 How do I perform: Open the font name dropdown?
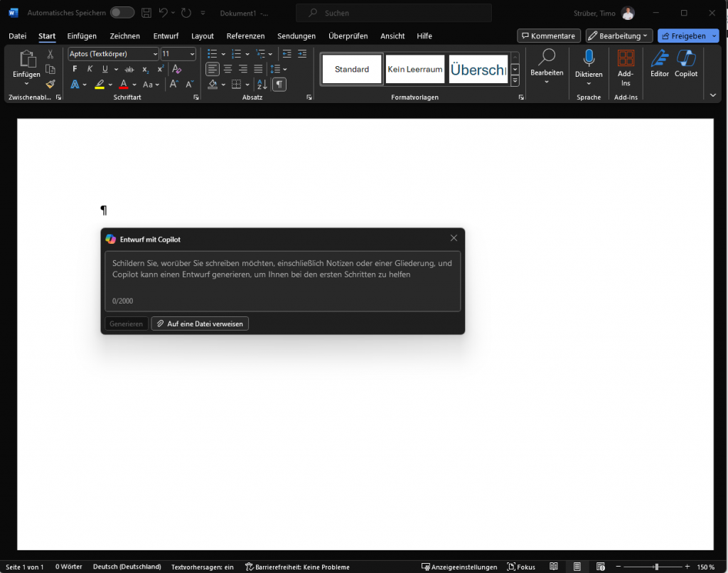pyautogui.click(x=156, y=54)
